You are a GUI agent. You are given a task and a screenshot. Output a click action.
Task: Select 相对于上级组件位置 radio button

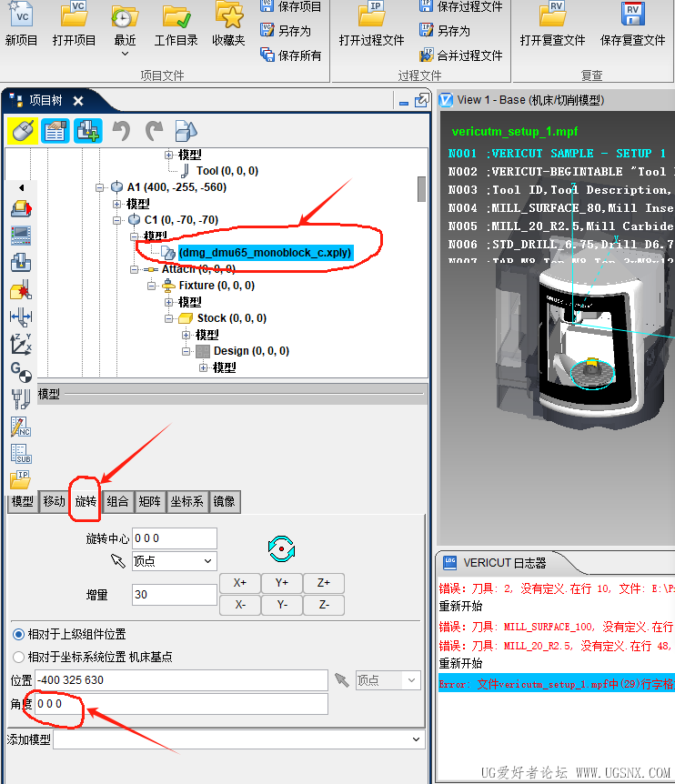[x=18, y=635]
